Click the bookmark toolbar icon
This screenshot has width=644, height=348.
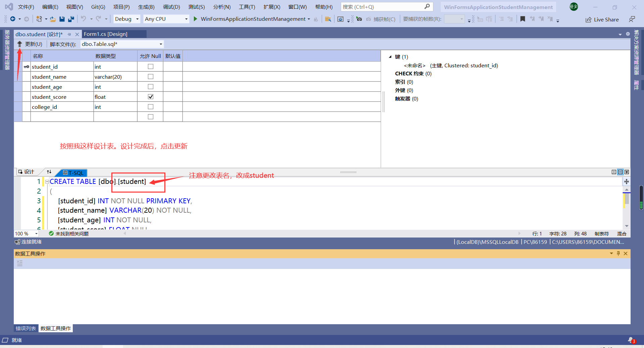pyautogui.click(x=523, y=19)
